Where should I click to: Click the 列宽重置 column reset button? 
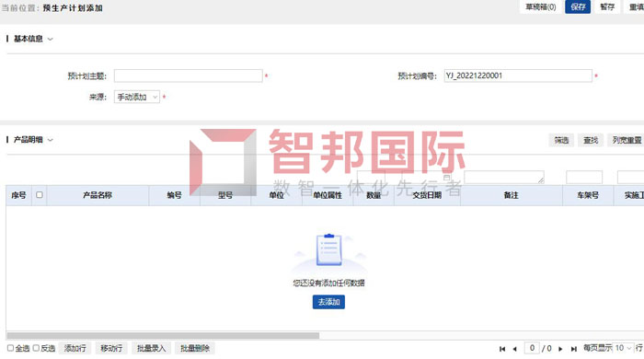click(x=626, y=141)
